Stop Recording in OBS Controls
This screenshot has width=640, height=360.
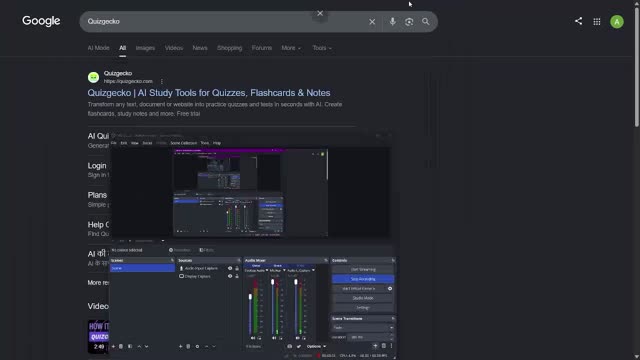coord(363,279)
